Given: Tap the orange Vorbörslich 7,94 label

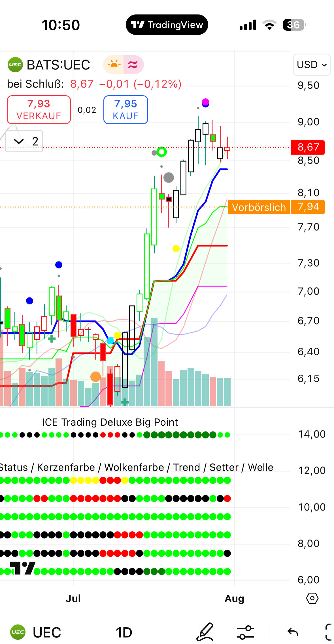Looking at the screenshot, I should coord(276,207).
